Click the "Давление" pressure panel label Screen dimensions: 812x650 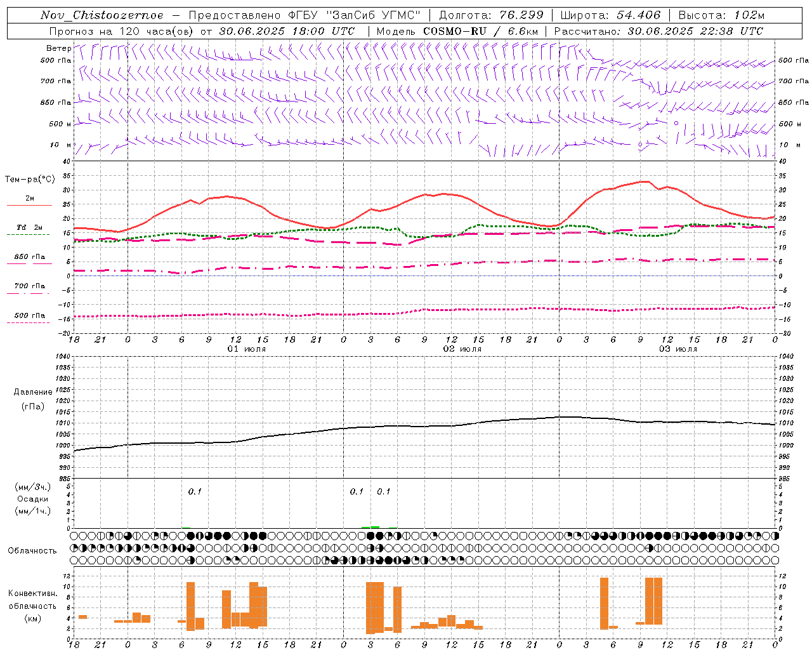[32, 392]
